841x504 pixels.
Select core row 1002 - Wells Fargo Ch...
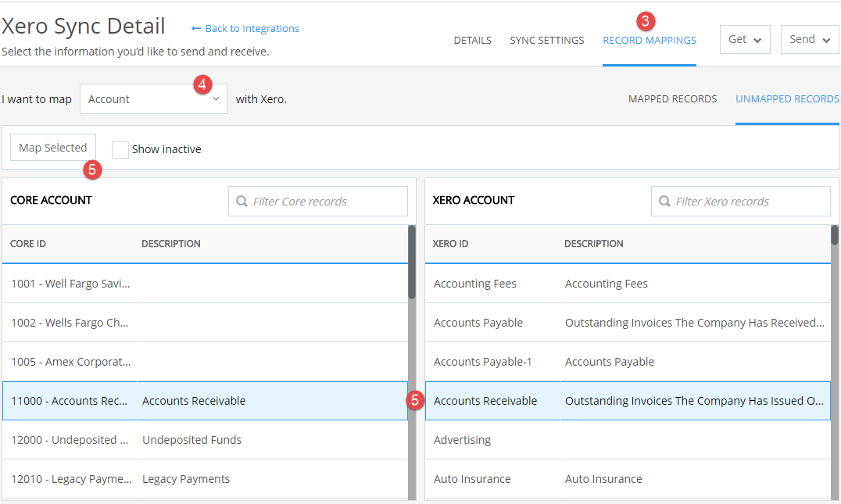(205, 323)
